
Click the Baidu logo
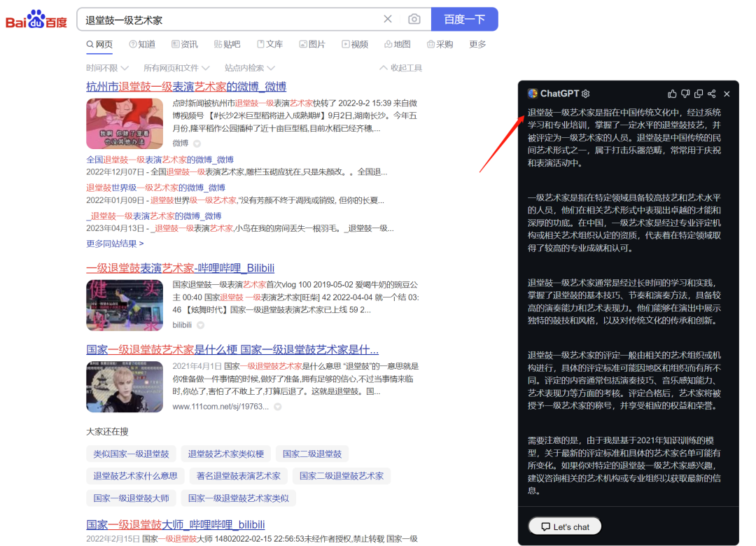click(36, 20)
